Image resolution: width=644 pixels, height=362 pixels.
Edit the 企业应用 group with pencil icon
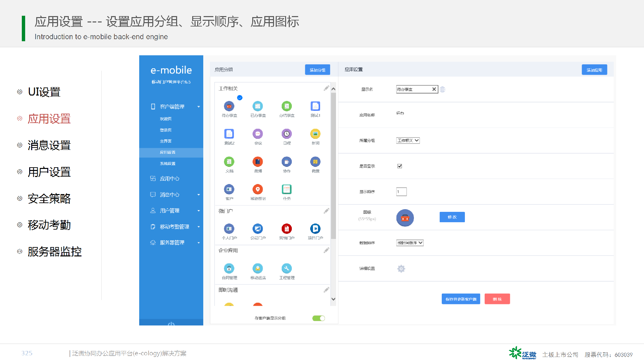point(326,250)
